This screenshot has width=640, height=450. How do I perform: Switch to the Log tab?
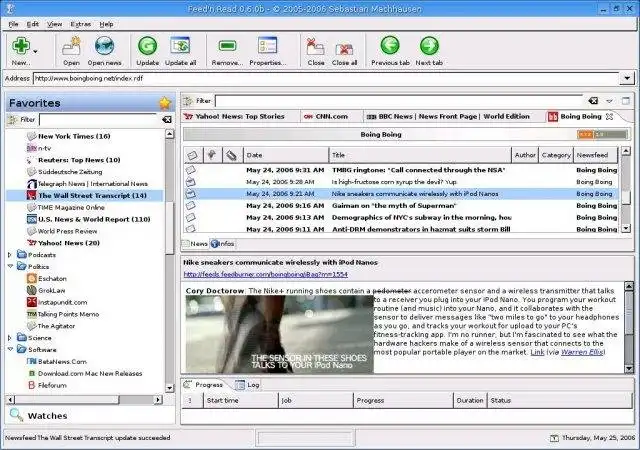247,385
